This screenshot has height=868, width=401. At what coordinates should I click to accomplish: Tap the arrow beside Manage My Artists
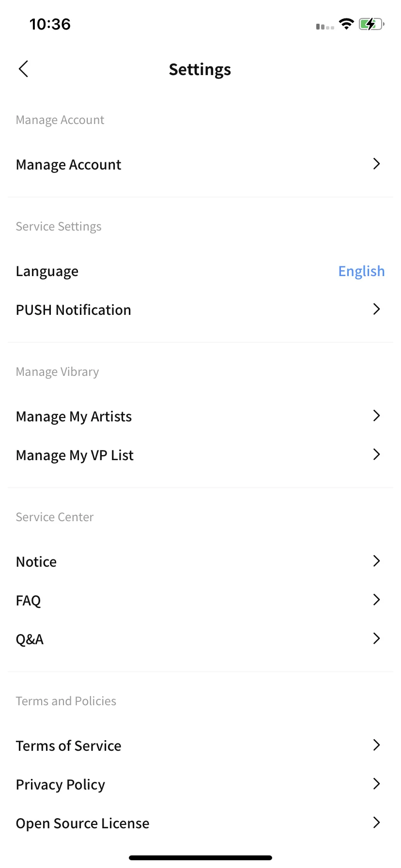point(376,416)
